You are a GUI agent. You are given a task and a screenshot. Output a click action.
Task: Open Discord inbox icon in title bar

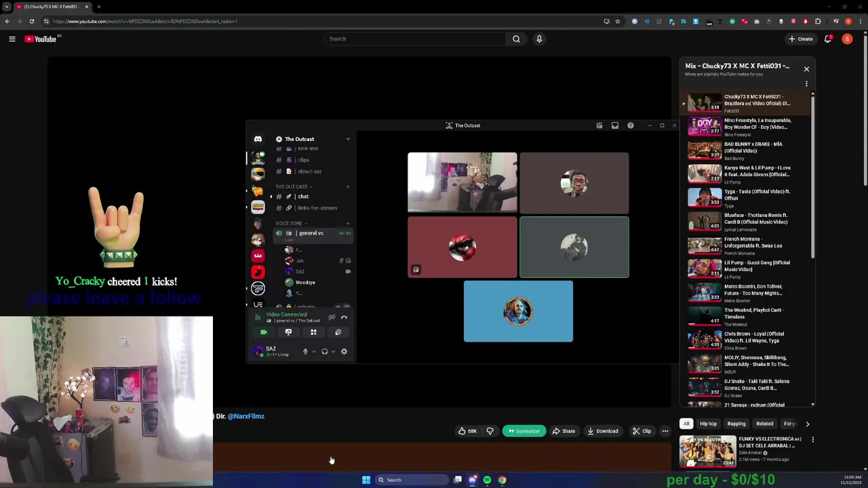tap(615, 125)
